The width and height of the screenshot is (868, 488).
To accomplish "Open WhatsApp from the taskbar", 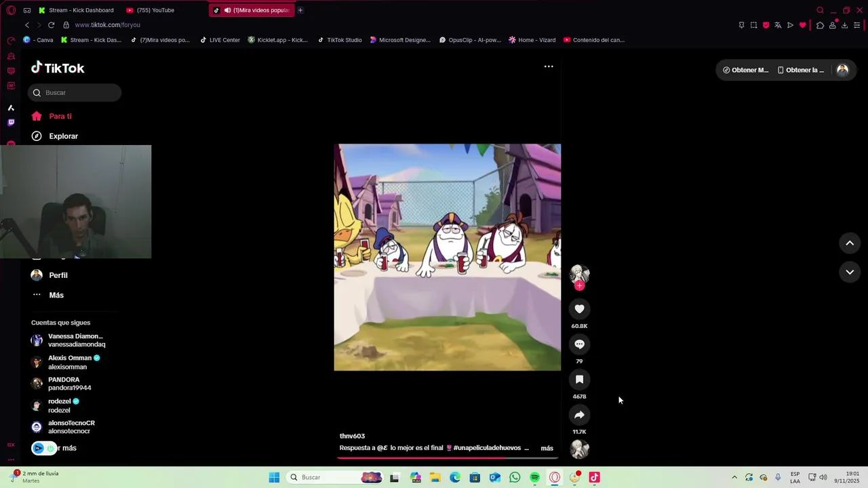I will [x=515, y=477].
